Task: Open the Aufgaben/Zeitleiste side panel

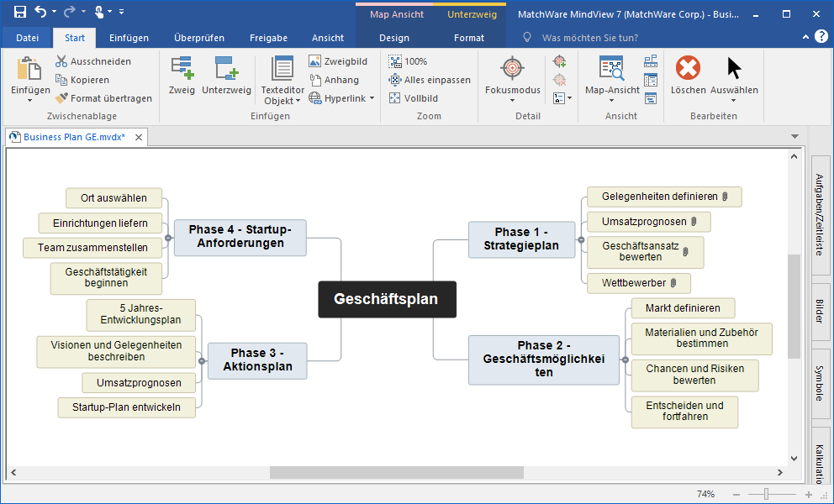Action: [x=820, y=214]
